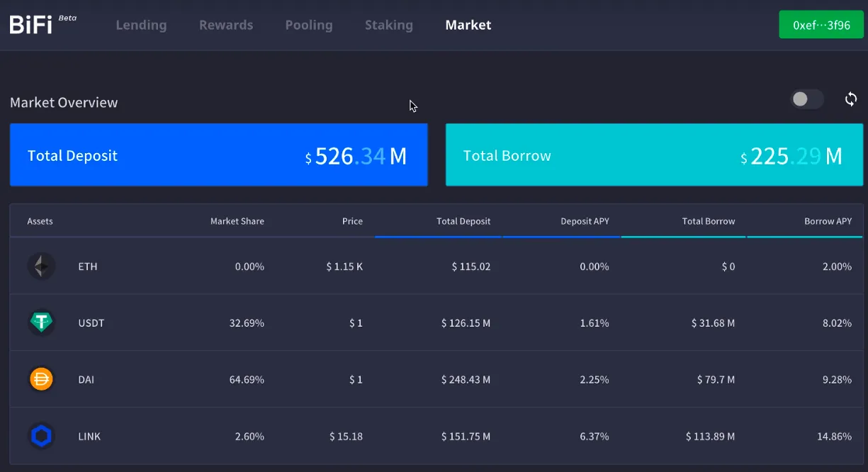Click the LINK asset name
This screenshot has width=868, height=472.
tap(89, 437)
